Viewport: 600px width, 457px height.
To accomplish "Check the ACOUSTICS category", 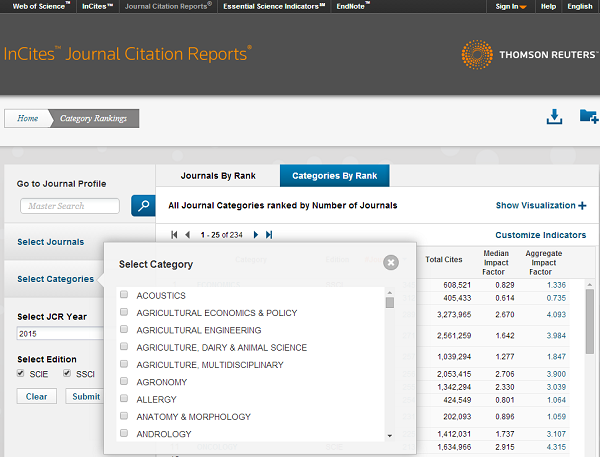I will pyautogui.click(x=124, y=294).
